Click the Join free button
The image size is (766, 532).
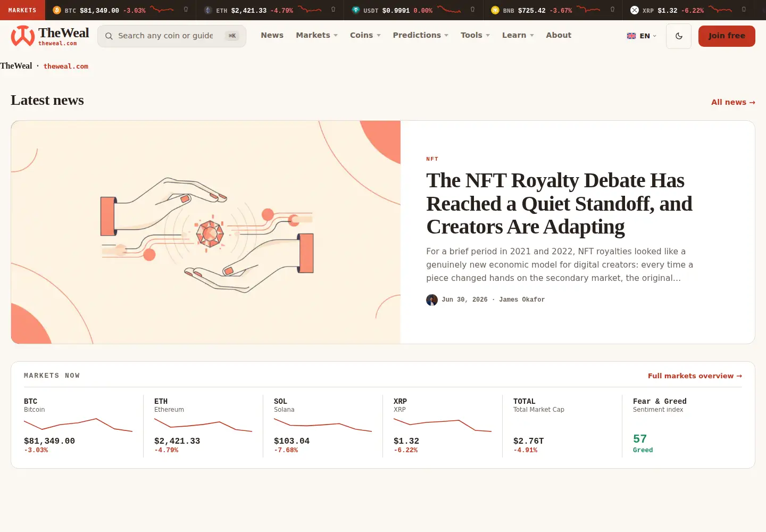pos(727,36)
